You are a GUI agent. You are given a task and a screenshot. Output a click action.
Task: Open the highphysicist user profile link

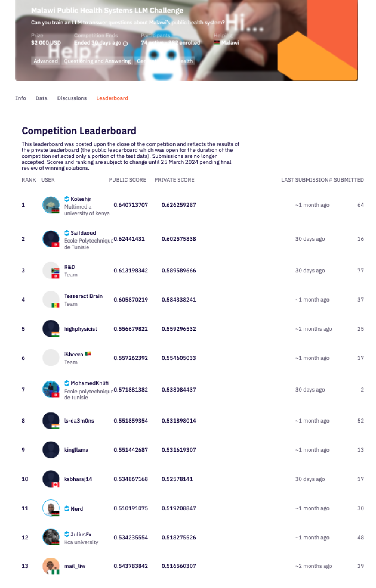point(81,329)
